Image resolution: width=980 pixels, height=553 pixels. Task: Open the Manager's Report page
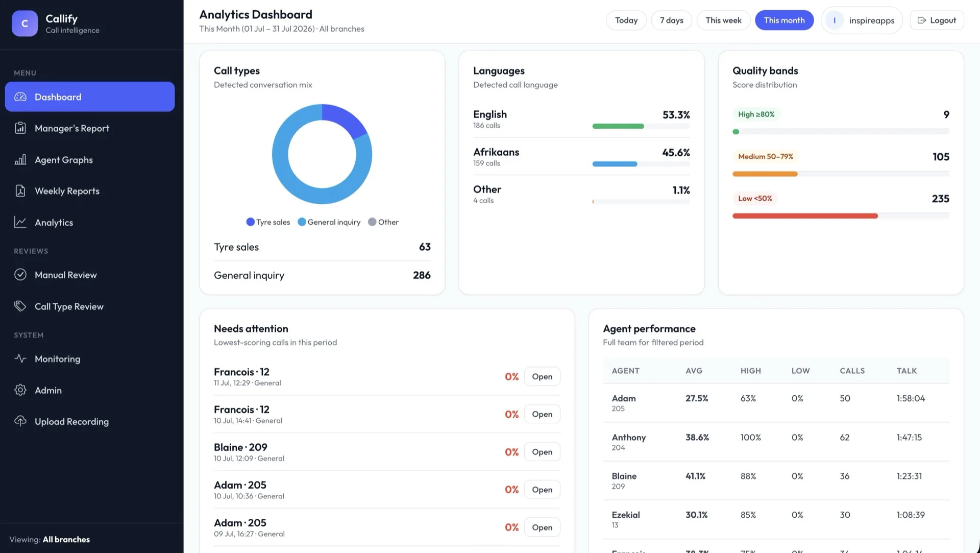[90, 128]
